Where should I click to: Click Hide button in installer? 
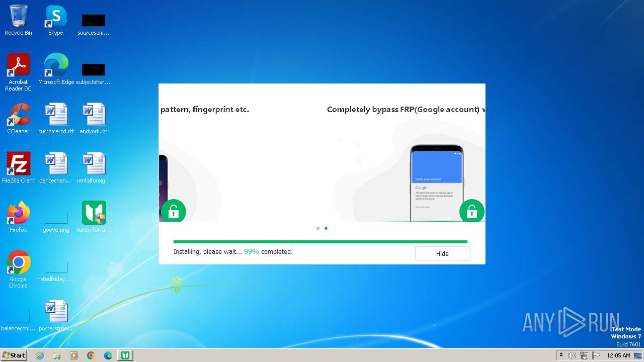point(442,253)
